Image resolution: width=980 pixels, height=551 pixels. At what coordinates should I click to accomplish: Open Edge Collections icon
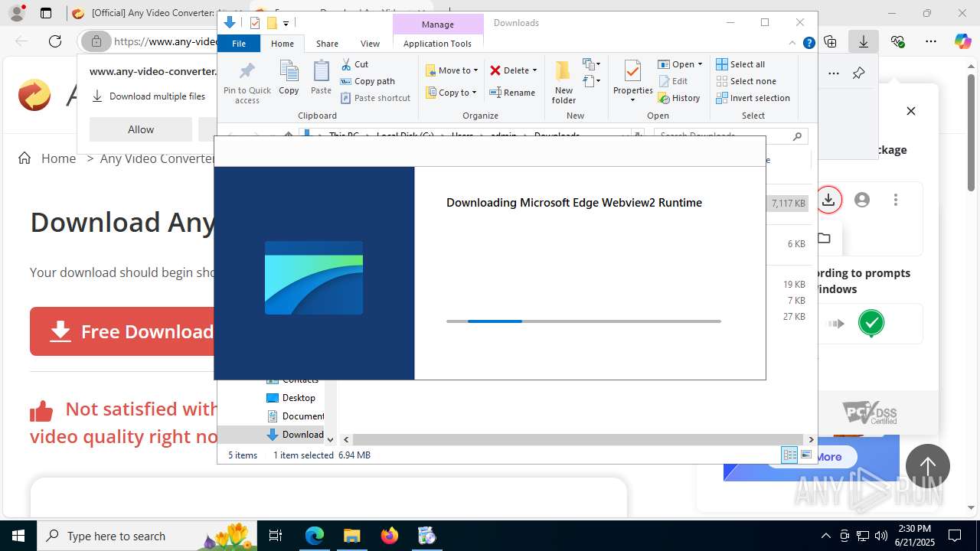click(x=830, y=41)
